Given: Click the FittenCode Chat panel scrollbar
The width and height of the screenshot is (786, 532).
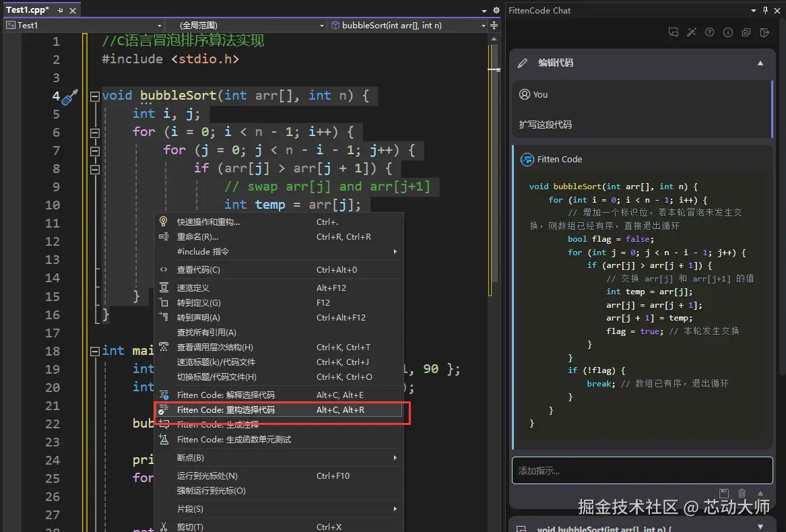Looking at the screenshot, I should click(x=782, y=198).
